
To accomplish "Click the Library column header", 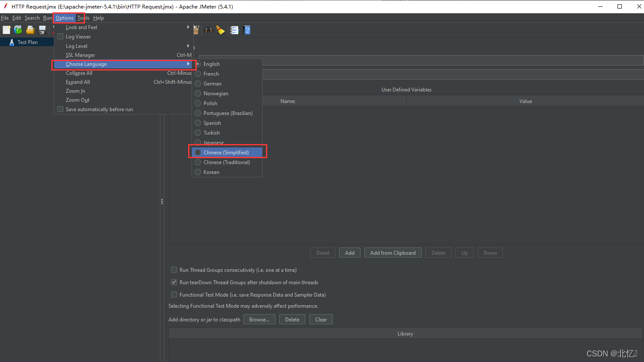I will [405, 334].
